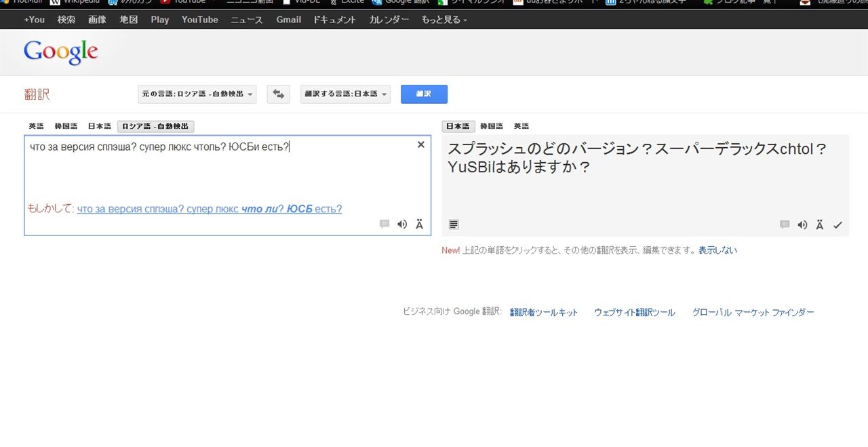Select 韓国語 as the target language tab

(x=492, y=126)
